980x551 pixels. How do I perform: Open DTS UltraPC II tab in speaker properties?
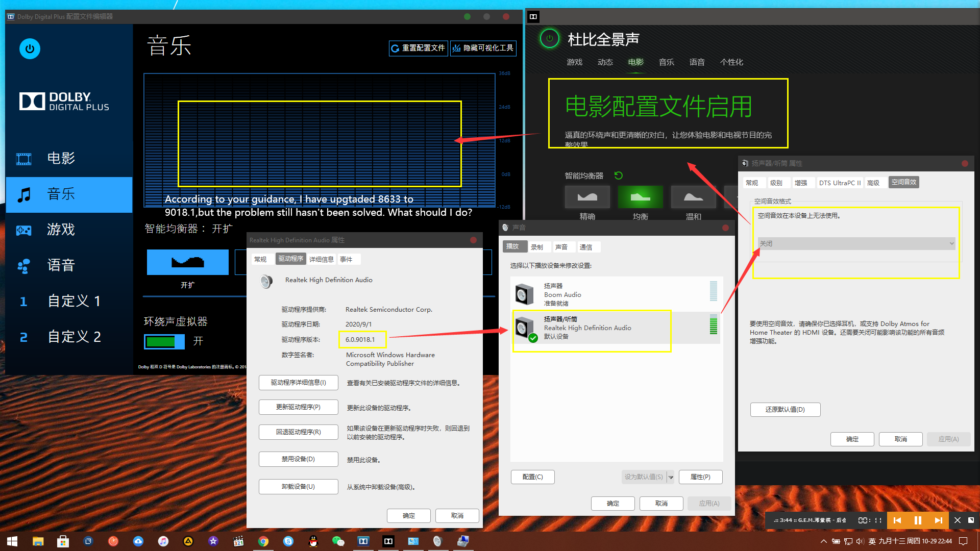click(x=840, y=183)
